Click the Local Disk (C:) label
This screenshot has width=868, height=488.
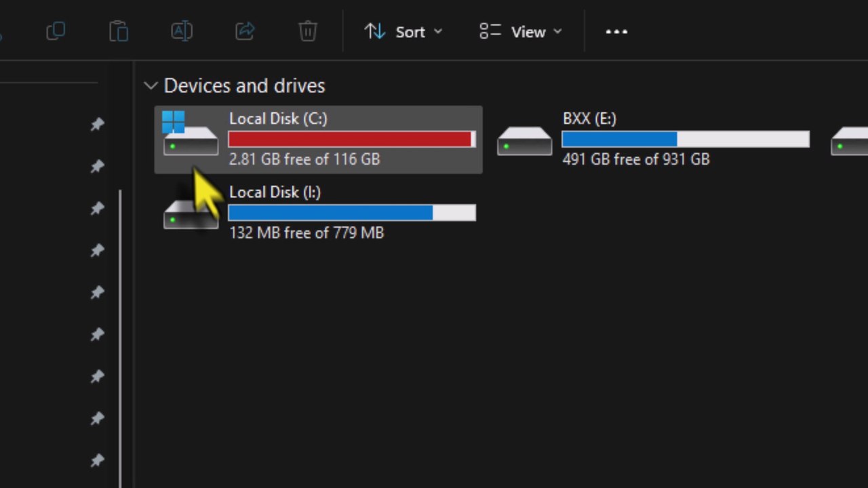click(278, 119)
